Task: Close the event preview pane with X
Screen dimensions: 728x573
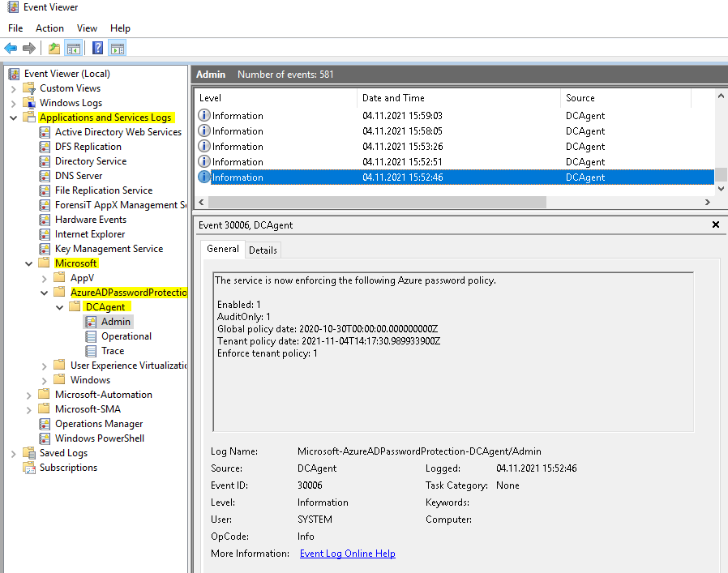Action: coord(715,224)
